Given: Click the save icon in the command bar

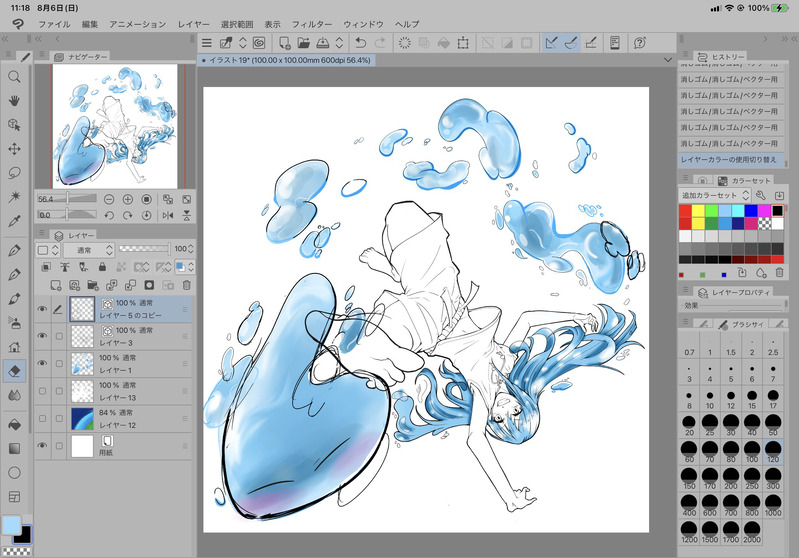Looking at the screenshot, I should (322, 43).
